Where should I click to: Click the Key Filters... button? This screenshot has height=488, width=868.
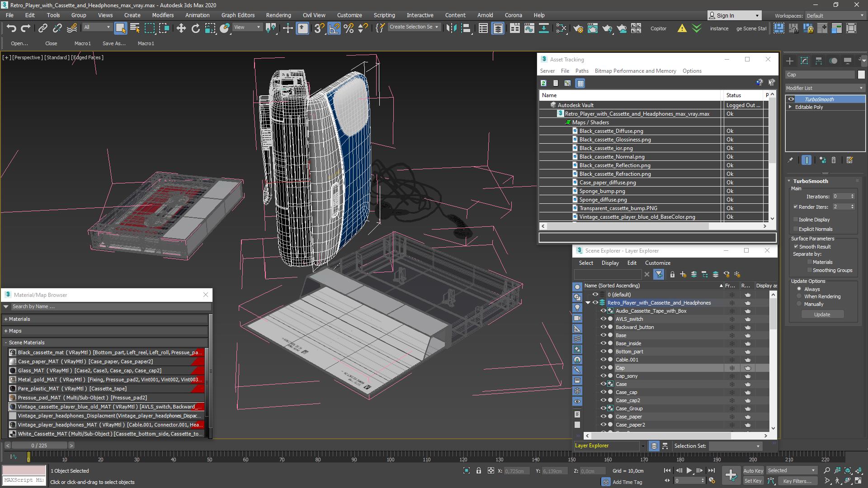point(798,481)
